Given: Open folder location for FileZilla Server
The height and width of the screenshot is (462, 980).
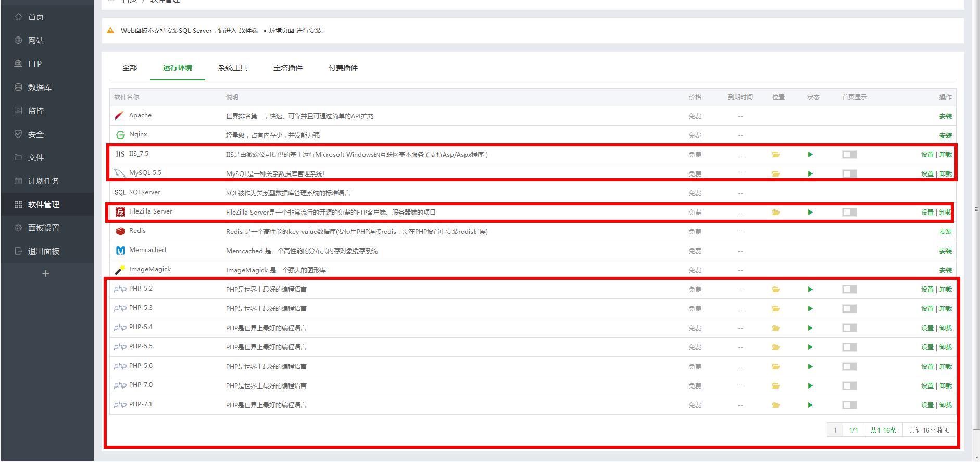Looking at the screenshot, I should 776,213.
